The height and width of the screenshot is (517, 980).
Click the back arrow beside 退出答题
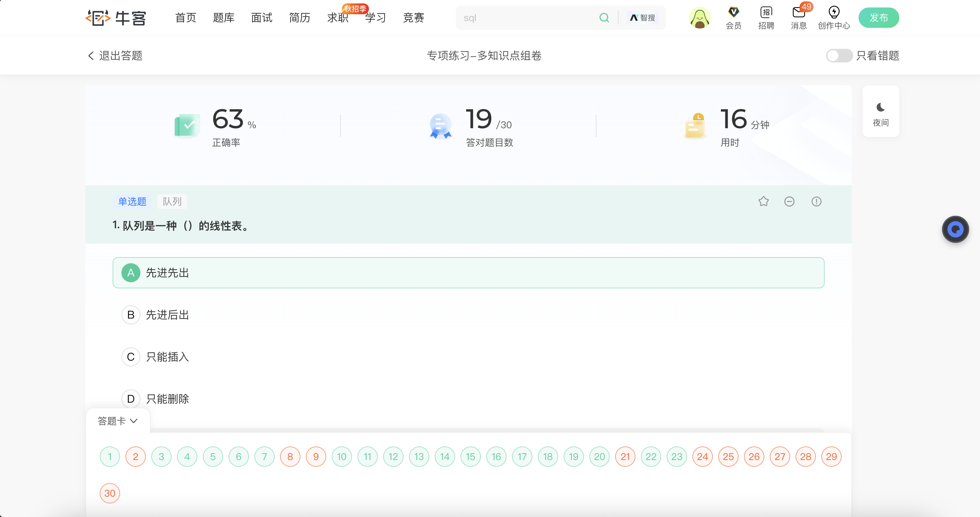click(x=91, y=56)
